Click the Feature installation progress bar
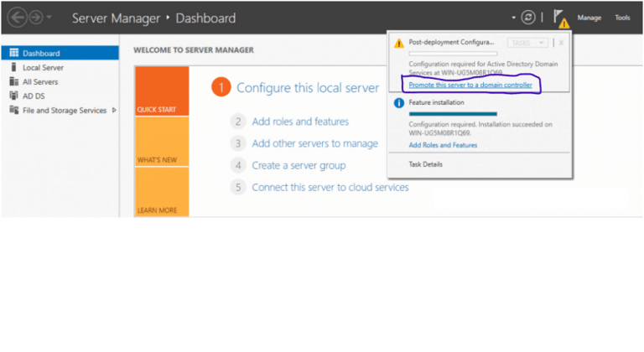The image size is (644, 352). coord(453,114)
